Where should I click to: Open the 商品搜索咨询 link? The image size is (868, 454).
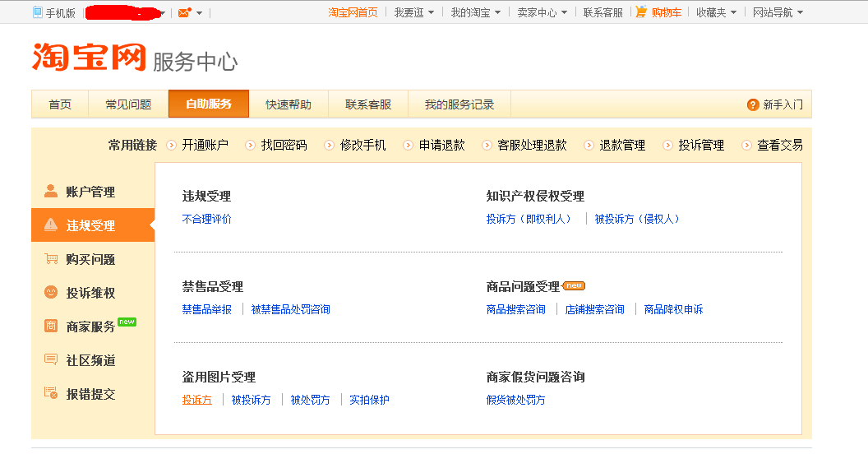tap(516, 309)
